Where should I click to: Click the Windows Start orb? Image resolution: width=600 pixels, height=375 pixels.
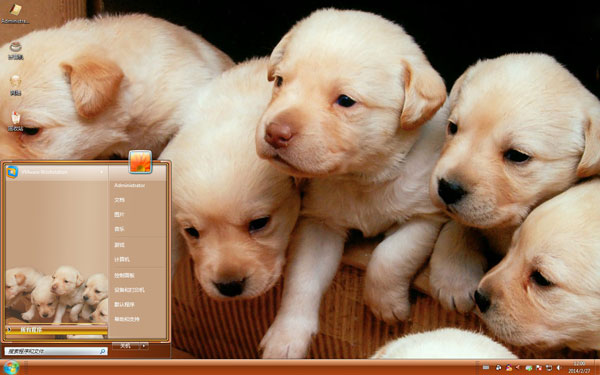coord(11,367)
